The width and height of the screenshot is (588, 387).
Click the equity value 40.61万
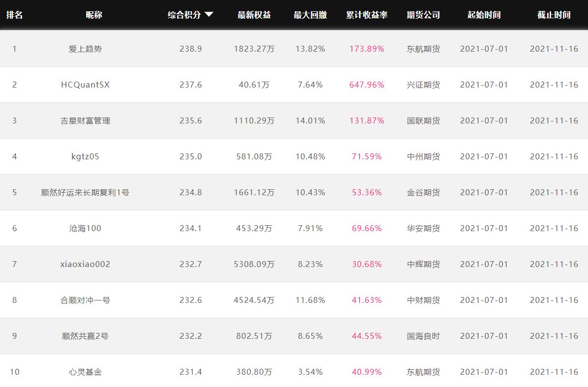pyautogui.click(x=254, y=85)
